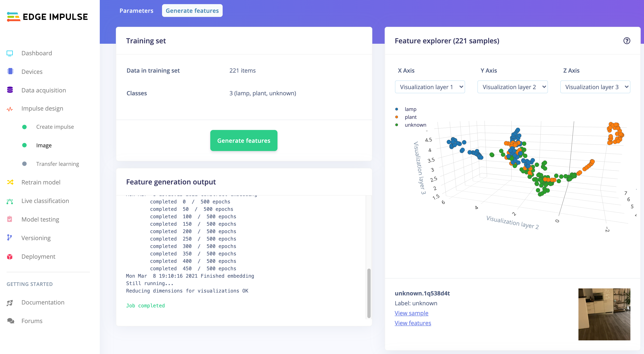
Task: Open Feature explorer help question icon
Action: click(626, 41)
